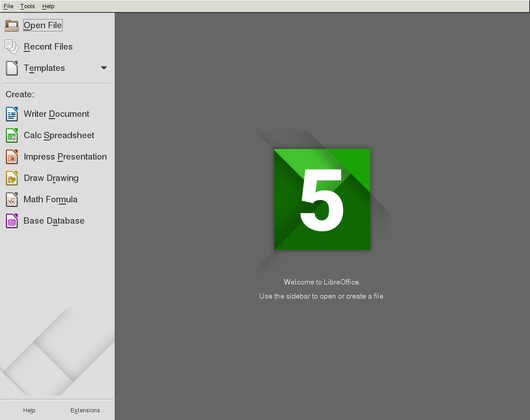Create a new Base Database

point(54,221)
